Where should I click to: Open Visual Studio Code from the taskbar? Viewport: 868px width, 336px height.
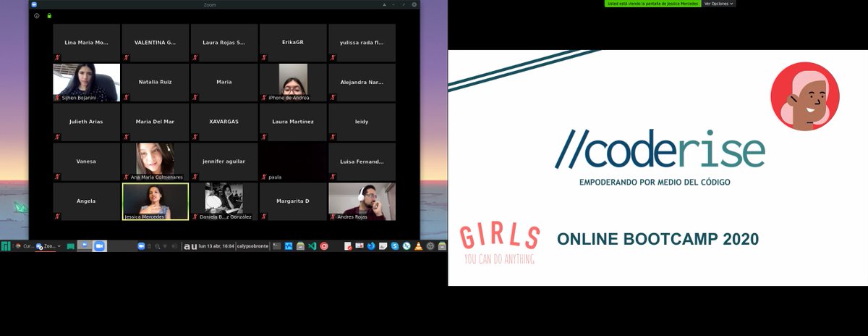[312, 246]
